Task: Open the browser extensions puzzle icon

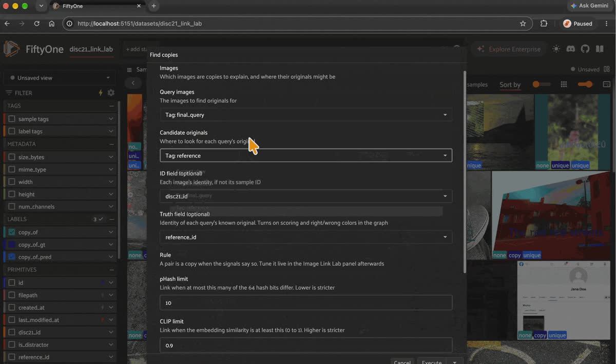Action: [x=544, y=24]
